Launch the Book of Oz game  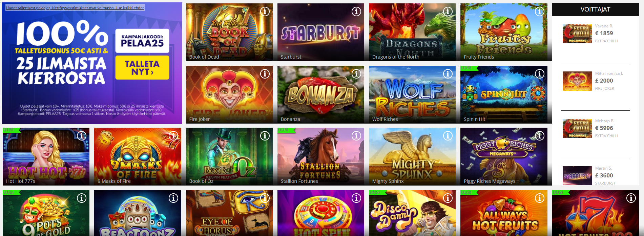(x=229, y=156)
